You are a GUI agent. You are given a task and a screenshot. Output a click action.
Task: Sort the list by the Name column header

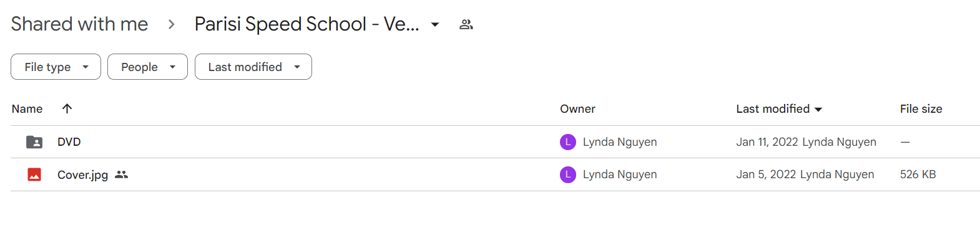click(x=27, y=108)
